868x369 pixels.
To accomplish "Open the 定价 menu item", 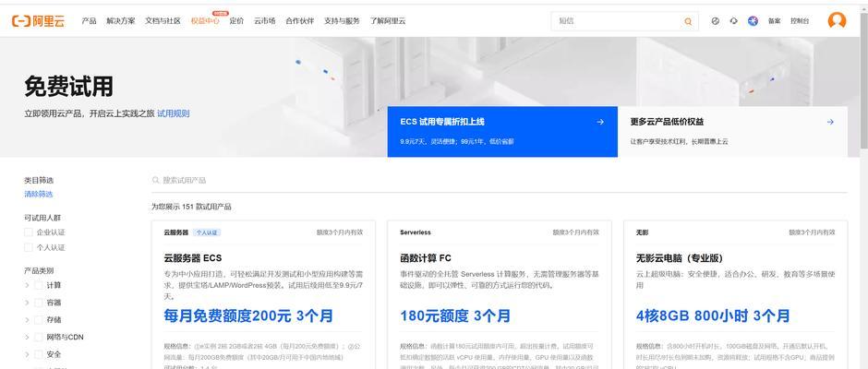I will click(x=236, y=21).
